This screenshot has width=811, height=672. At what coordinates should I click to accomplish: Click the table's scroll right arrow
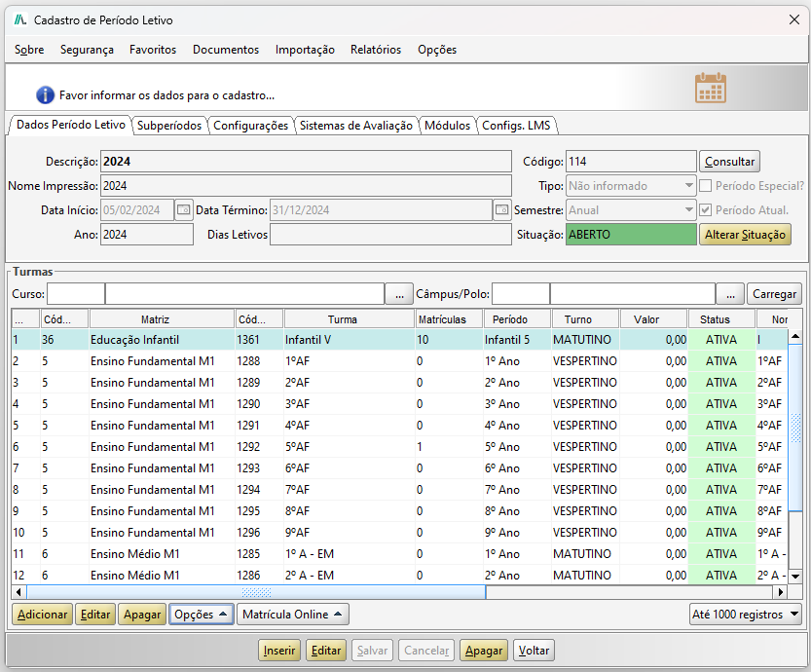pyautogui.click(x=781, y=592)
